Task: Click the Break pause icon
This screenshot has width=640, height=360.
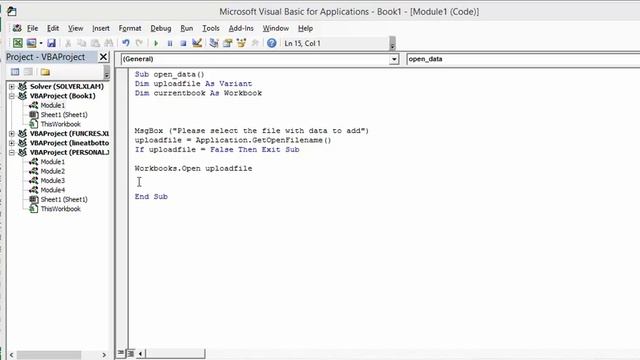Action: click(170, 43)
